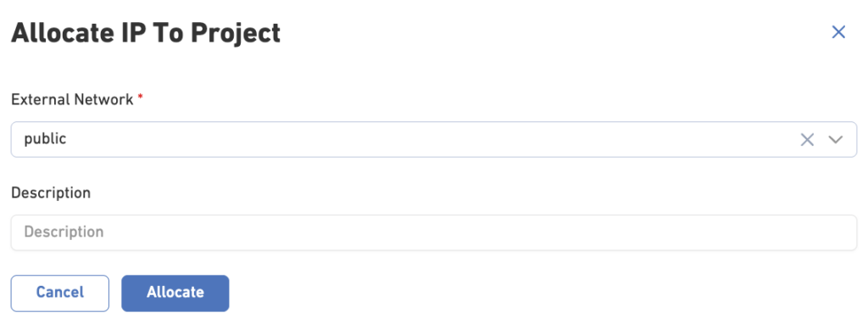Expand the External Network dropdown chevron
The height and width of the screenshot is (324, 868).
pyautogui.click(x=835, y=140)
